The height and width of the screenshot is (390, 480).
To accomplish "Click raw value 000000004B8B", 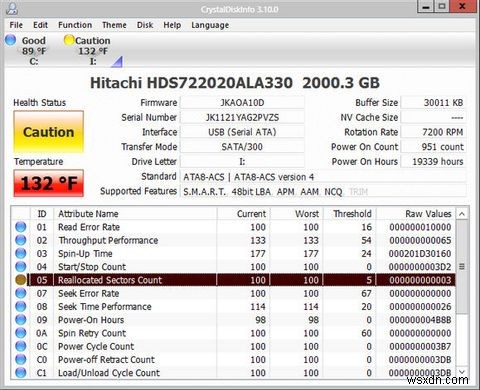I will (420, 320).
